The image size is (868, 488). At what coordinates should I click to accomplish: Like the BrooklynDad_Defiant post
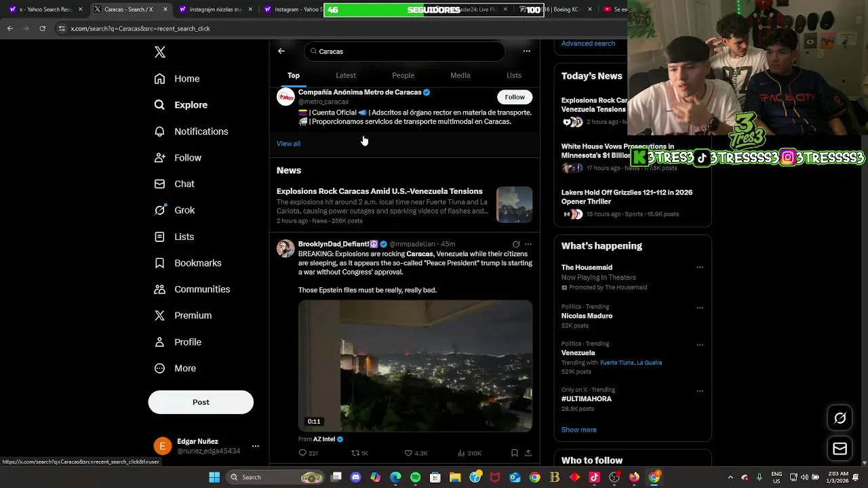point(416,453)
